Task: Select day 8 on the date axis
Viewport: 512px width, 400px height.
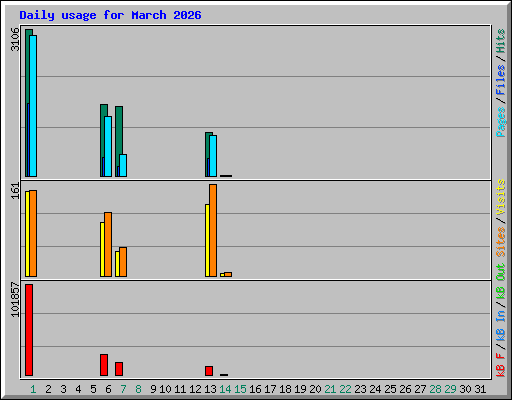Action: 138,389
